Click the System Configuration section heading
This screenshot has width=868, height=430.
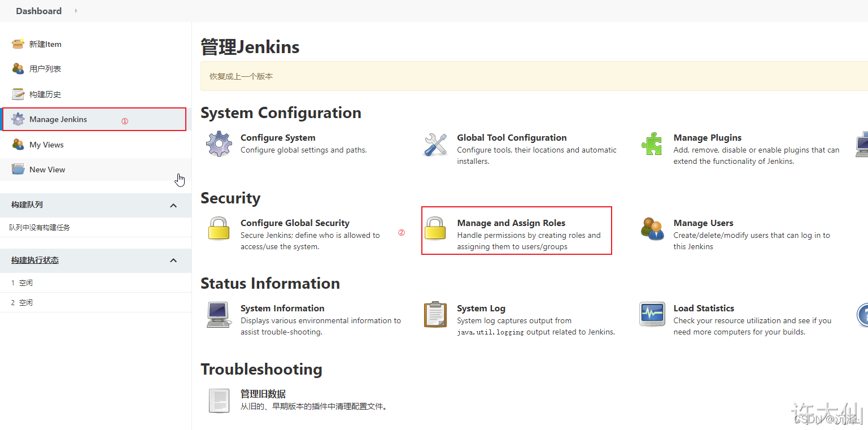[x=281, y=113]
